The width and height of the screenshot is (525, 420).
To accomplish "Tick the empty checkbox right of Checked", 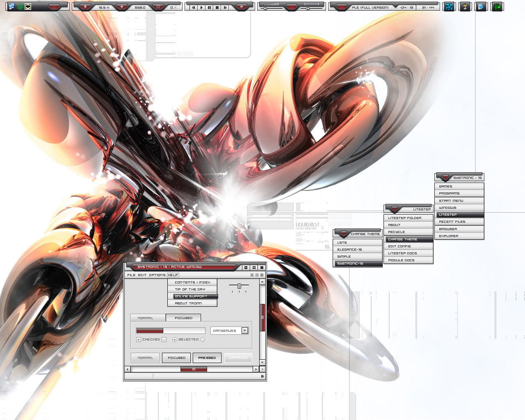I will tap(164, 340).
